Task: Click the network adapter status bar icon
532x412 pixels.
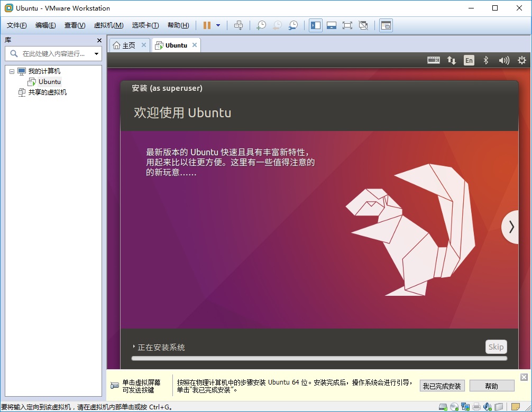Action: coord(465,407)
